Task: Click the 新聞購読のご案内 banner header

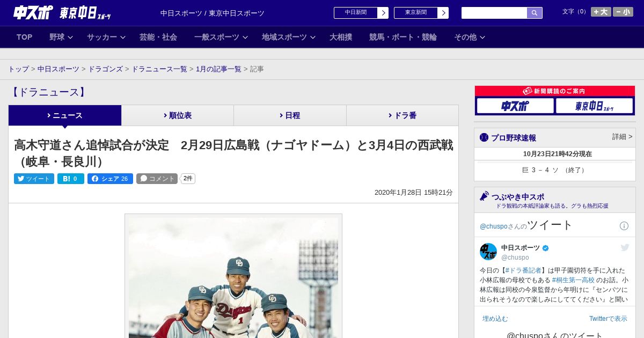Action: tap(555, 91)
